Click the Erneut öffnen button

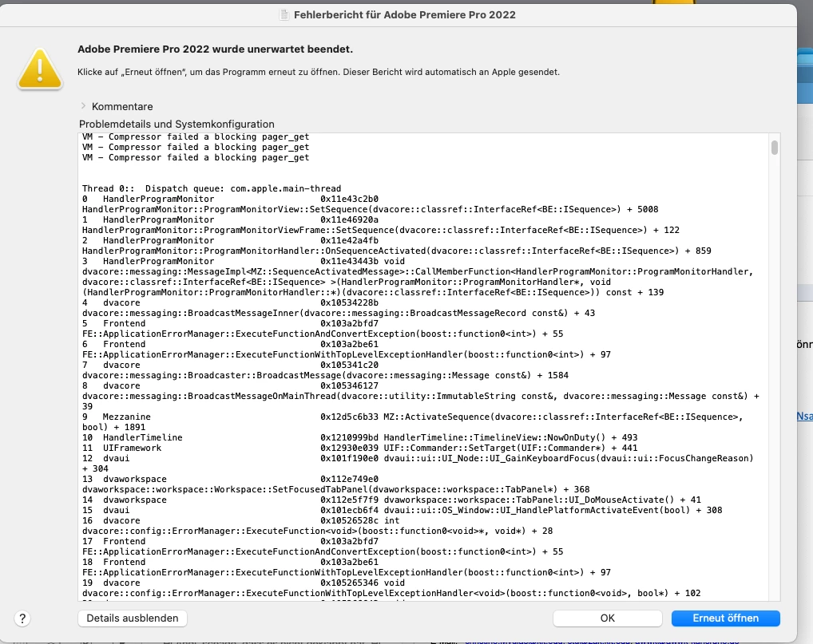[x=725, y=618]
